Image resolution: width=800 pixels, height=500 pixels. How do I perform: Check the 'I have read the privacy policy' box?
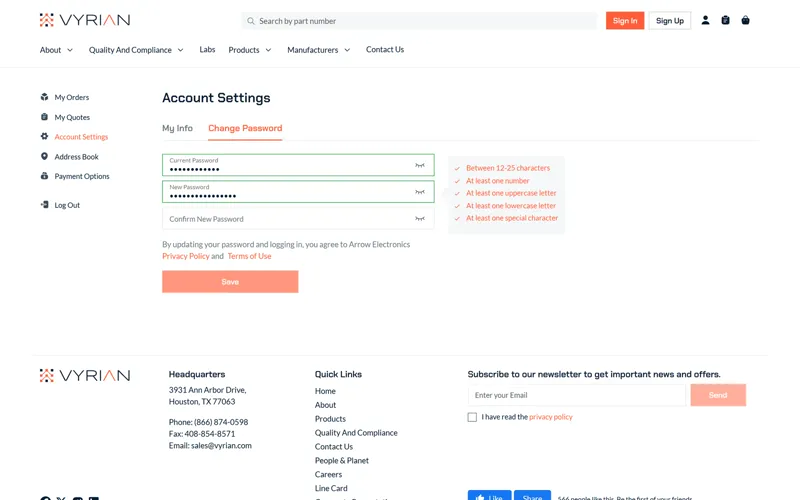(472, 417)
